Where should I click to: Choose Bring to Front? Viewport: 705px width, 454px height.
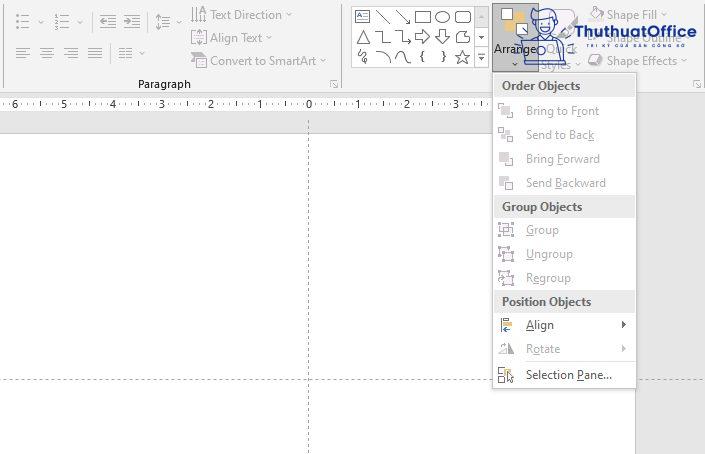coord(564,111)
